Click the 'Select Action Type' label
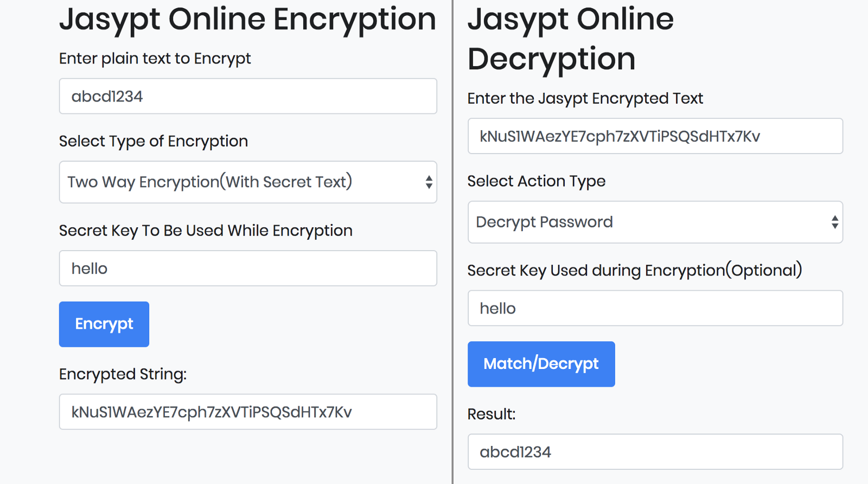This screenshot has width=868, height=484. click(536, 181)
